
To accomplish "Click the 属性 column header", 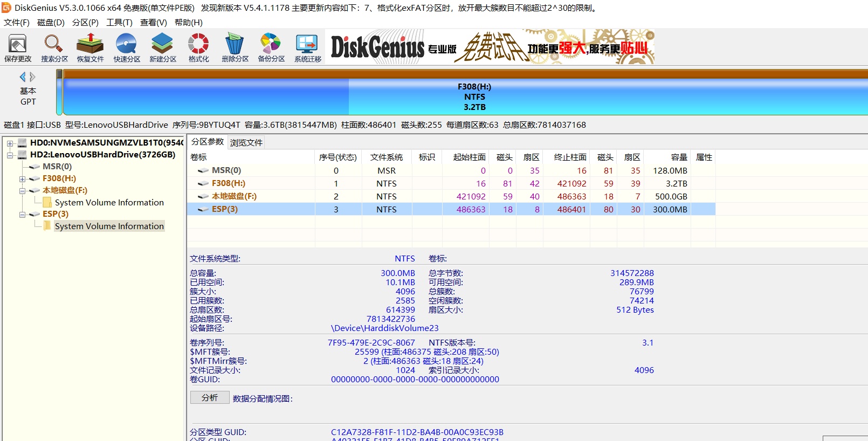I will coord(704,157).
